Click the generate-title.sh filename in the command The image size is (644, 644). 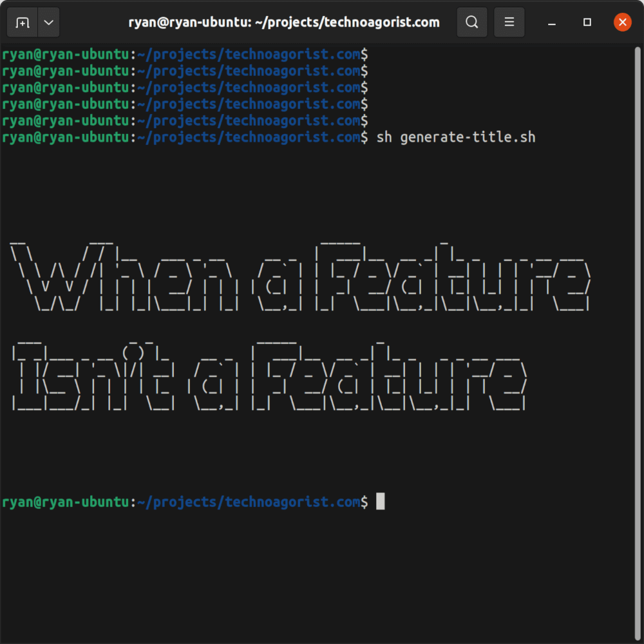(x=468, y=137)
